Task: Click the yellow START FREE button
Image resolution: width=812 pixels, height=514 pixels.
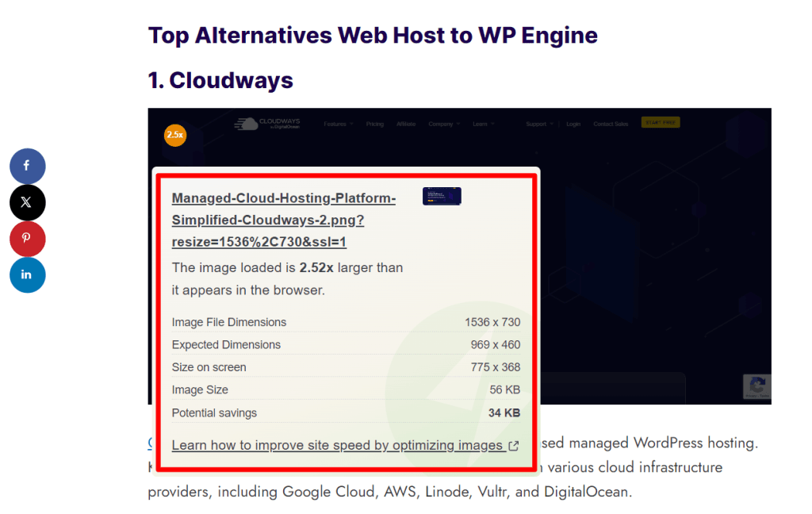Action: (661, 122)
